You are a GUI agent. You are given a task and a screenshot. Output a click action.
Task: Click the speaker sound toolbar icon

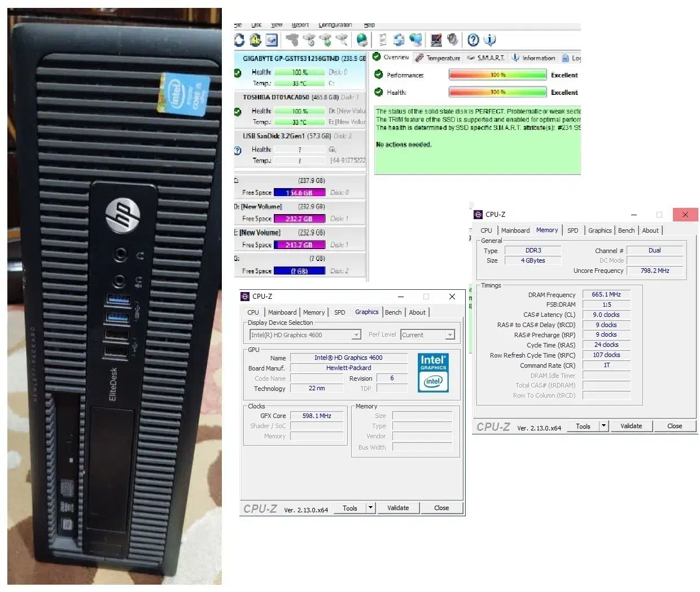(x=452, y=40)
